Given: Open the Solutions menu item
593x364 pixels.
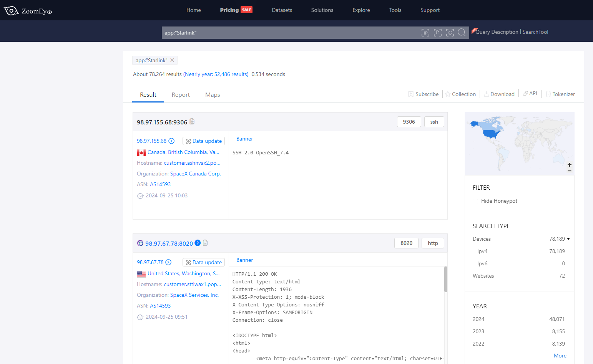Looking at the screenshot, I should [x=322, y=10].
